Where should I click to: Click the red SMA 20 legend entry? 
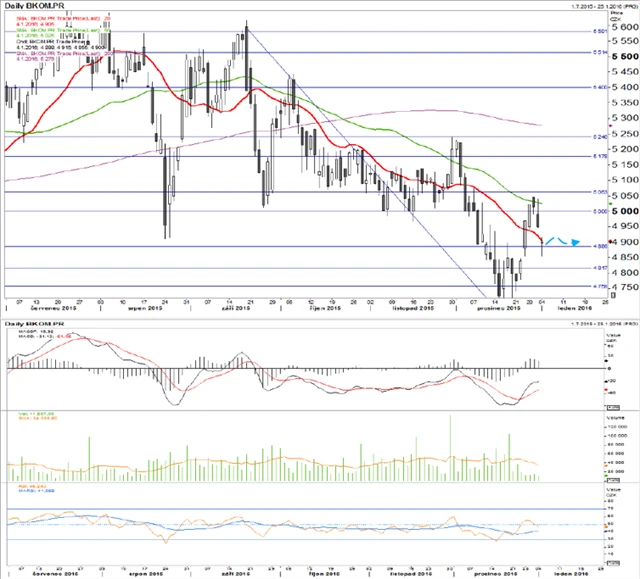coord(63,21)
